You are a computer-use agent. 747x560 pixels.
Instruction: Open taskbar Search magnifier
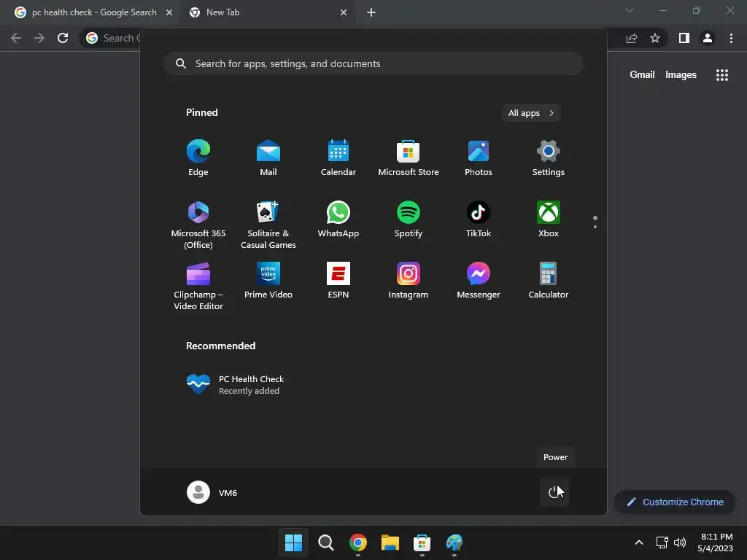click(x=326, y=542)
